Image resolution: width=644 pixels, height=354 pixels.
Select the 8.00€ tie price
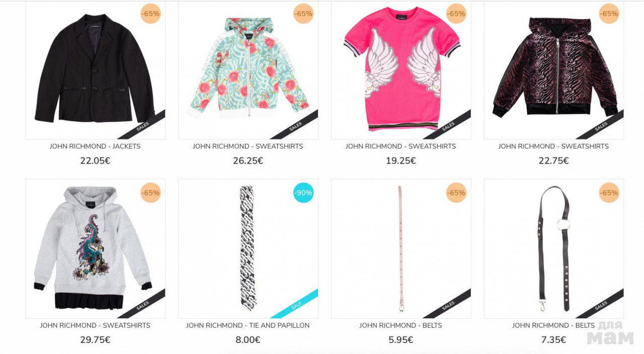pos(248,340)
